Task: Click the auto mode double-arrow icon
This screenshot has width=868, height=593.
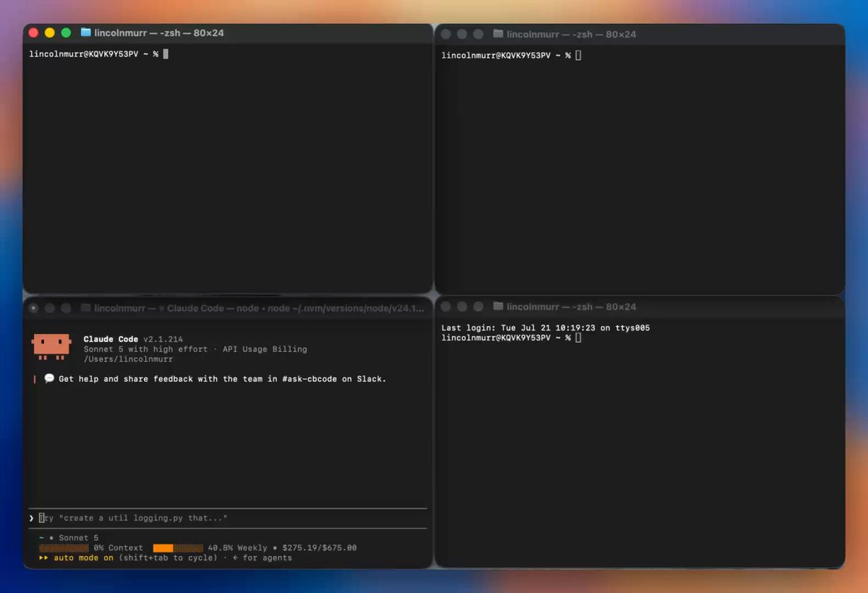Action: coord(44,558)
